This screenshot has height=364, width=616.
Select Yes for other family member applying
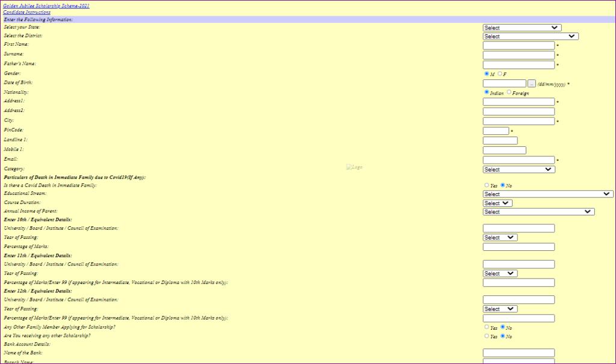487,327
